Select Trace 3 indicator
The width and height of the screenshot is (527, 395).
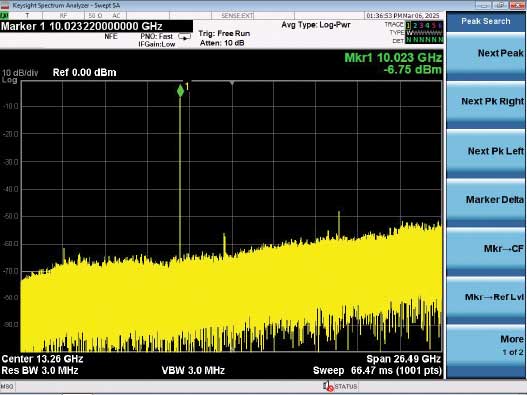coord(421,25)
